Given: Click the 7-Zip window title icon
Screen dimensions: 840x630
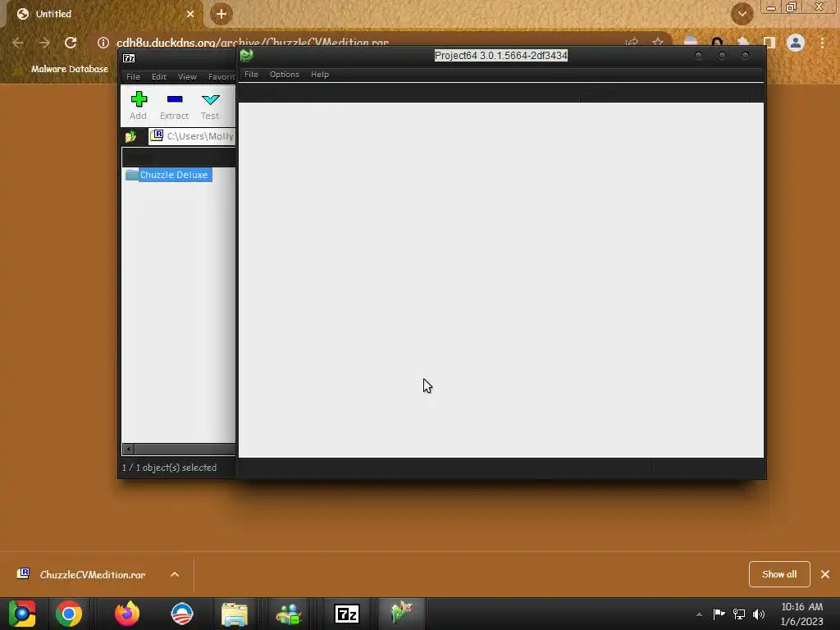Looking at the screenshot, I should 129,58.
